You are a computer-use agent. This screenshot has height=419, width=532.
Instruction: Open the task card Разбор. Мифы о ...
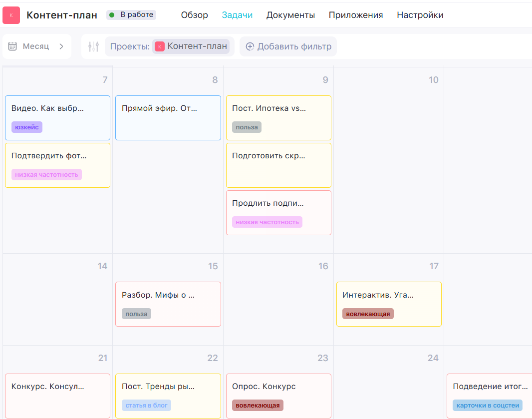(x=168, y=304)
